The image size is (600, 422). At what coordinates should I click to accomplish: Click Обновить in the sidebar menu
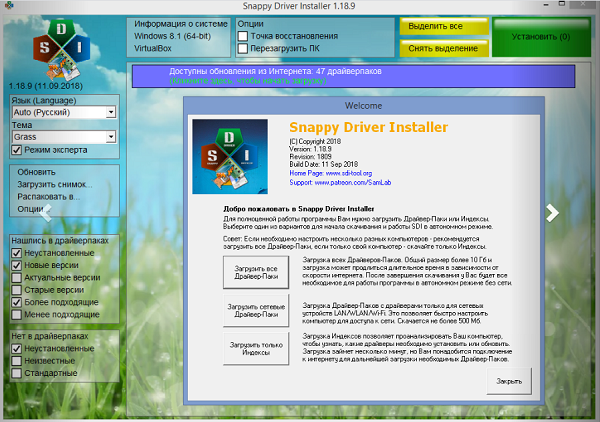click(x=36, y=172)
